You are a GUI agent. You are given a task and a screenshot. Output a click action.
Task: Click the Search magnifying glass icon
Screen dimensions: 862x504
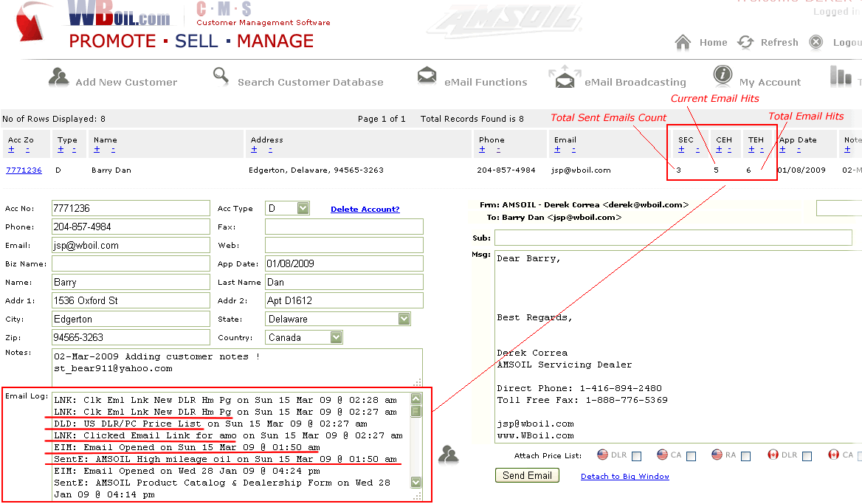coord(221,77)
